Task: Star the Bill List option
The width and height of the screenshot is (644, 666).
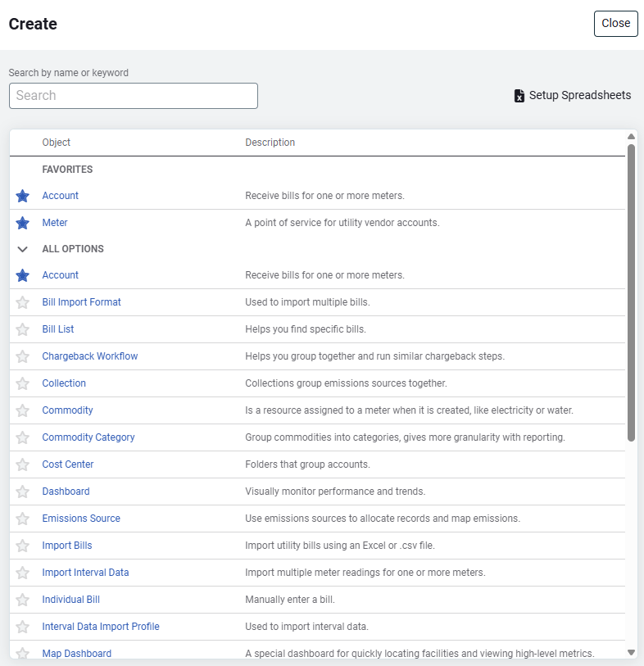Action: coord(23,329)
